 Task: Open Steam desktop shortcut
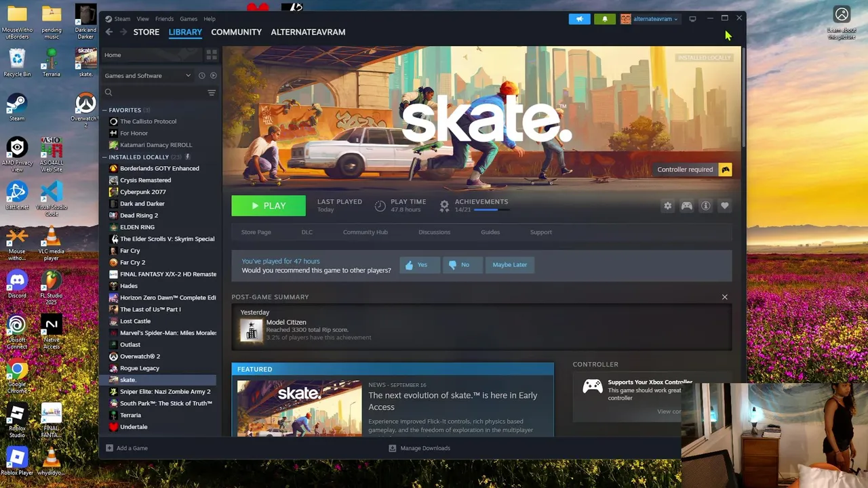[17, 108]
